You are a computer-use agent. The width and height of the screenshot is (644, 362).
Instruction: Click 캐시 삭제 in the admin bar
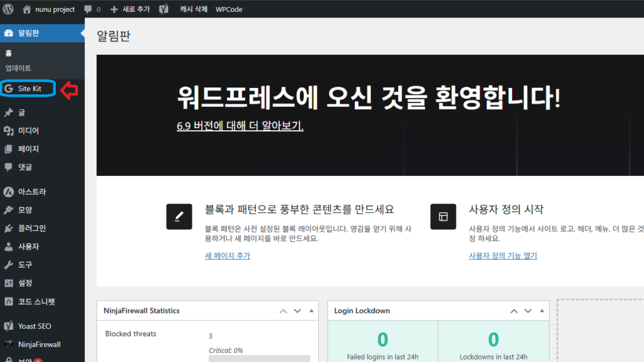[193, 9]
